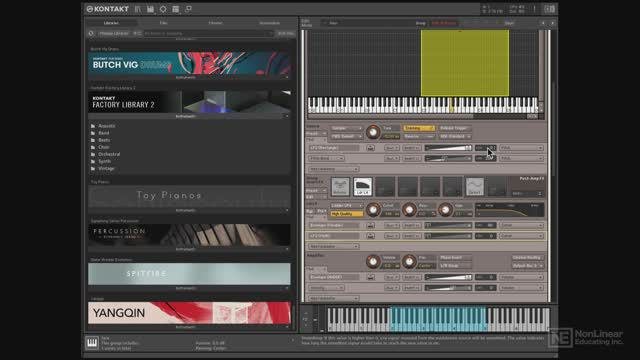Click the Kontakt logo
The image size is (640, 360).
click(x=108, y=9)
